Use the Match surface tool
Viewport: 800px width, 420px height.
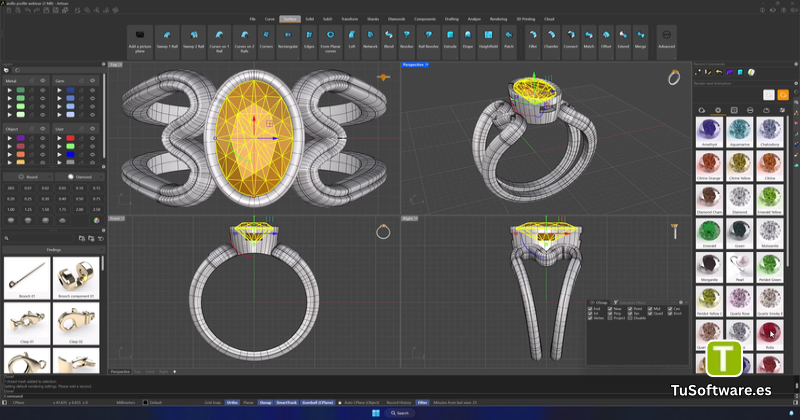[589, 40]
